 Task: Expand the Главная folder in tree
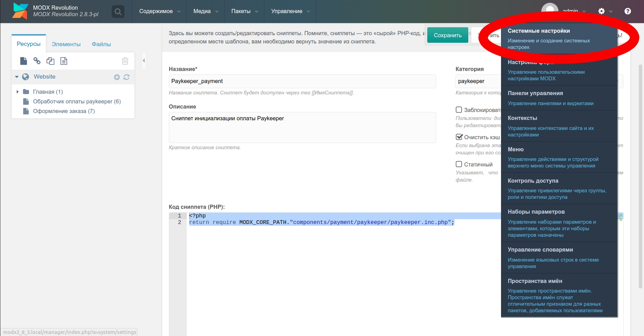click(18, 92)
